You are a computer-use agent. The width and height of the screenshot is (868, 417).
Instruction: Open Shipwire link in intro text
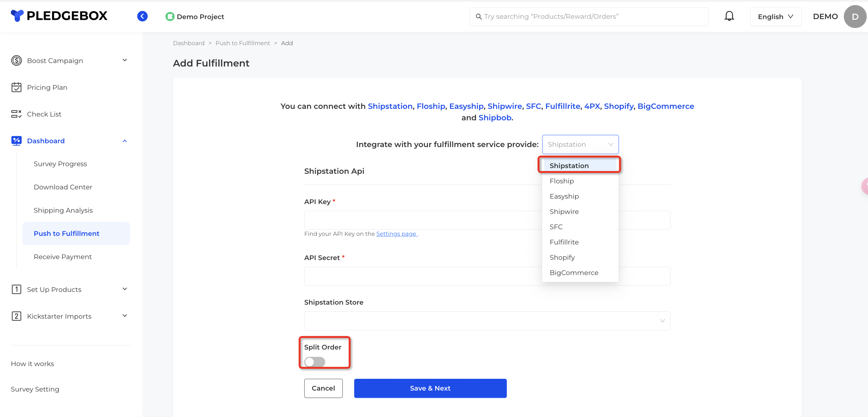(504, 106)
